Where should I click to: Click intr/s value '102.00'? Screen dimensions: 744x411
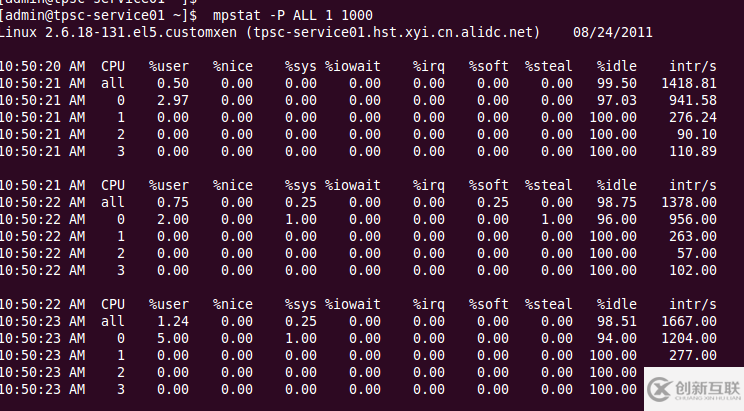click(x=693, y=271)
